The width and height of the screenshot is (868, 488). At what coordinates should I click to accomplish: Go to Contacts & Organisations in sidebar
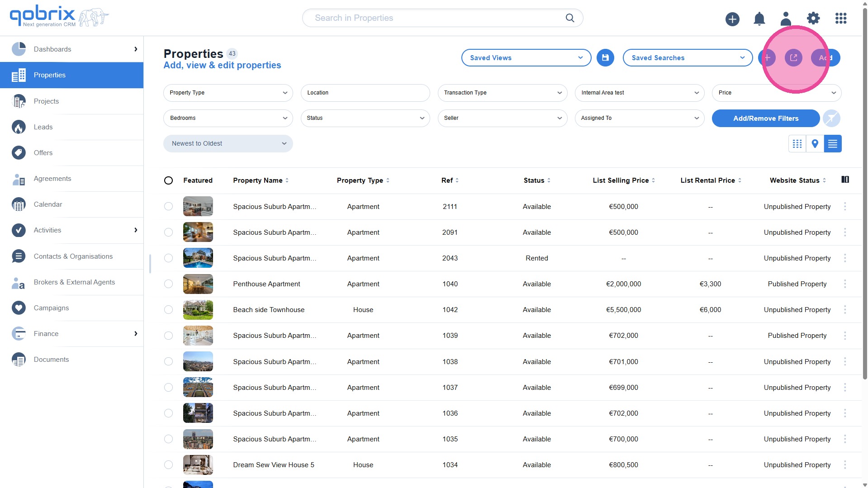[x=73, y=256]
